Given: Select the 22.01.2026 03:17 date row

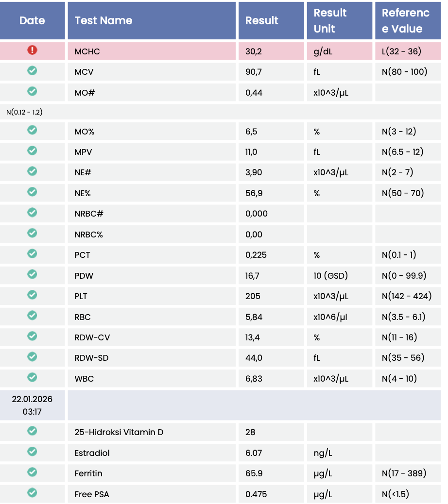Looking at the screenshot, I should 32,405.
